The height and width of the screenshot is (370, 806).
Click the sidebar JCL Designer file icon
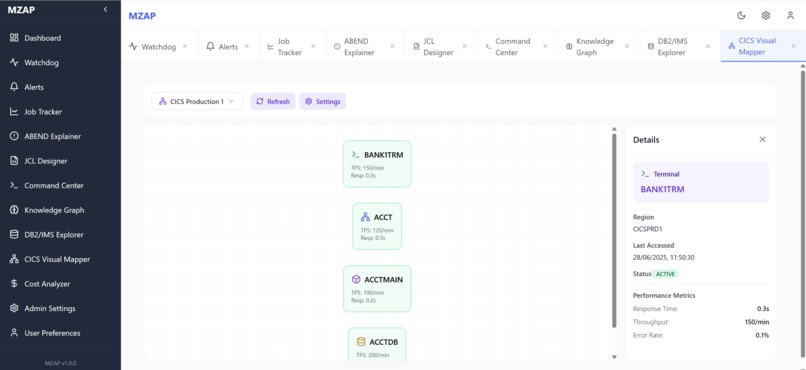tap(14, 161)
